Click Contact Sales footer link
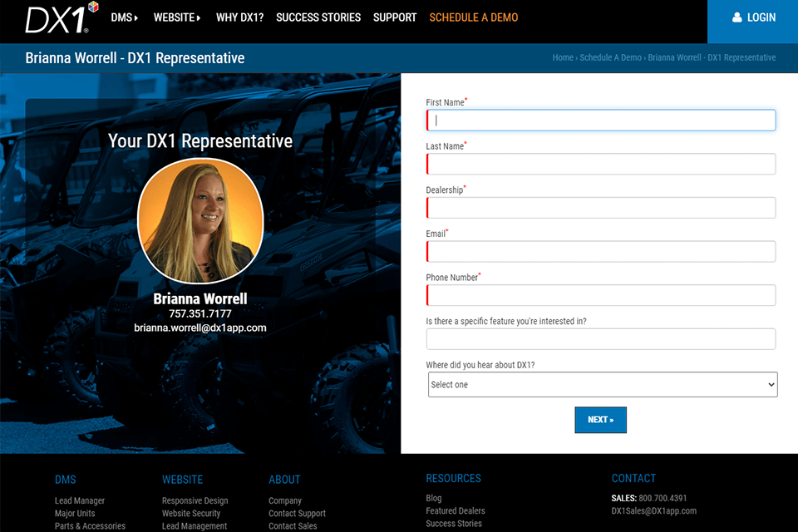Image resolution: width=798 pixels, height=532 pixels. [x=293, y=526]
